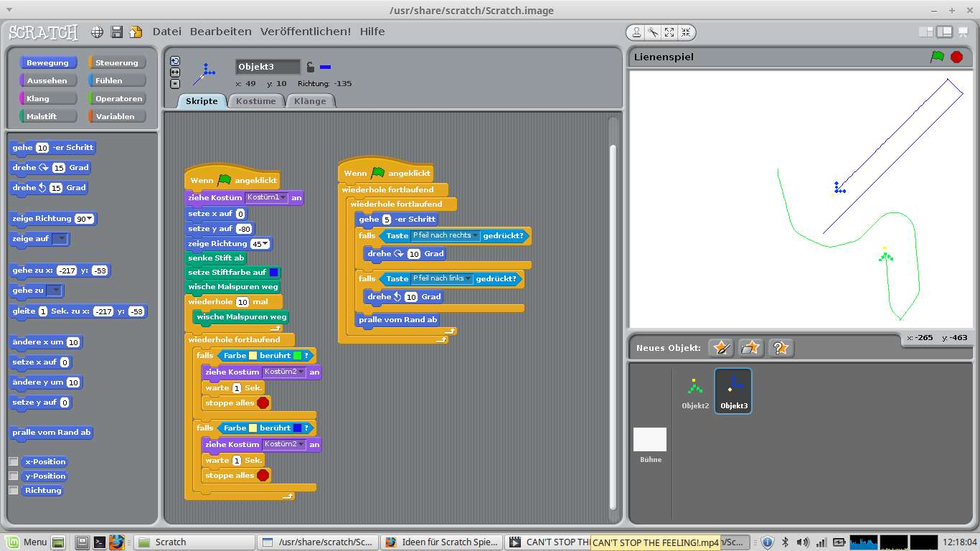Click the green swatch in Farbe berührt block
The height and width of the screenshot is (551, 980).
[x=297, y=356]
